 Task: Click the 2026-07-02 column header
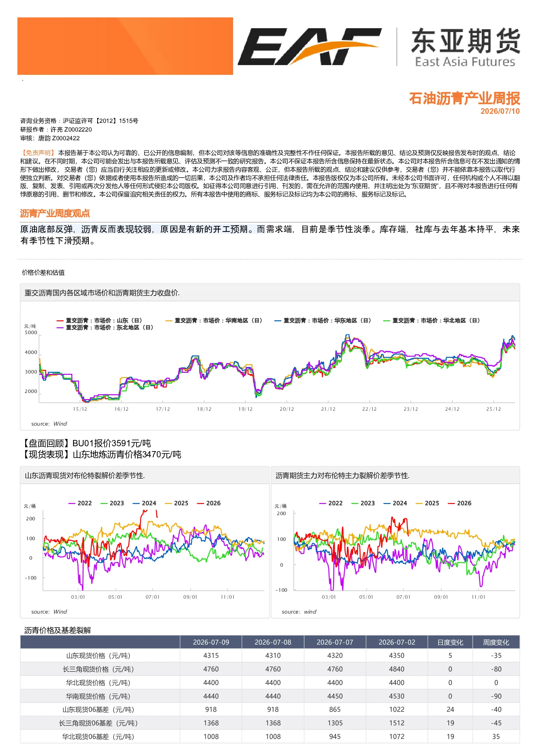click(x=397, y=642)
